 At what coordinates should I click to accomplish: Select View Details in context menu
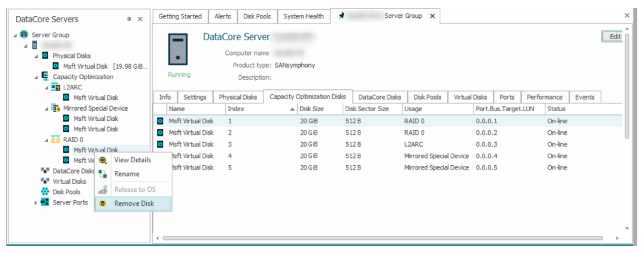[x=132, y=160]
